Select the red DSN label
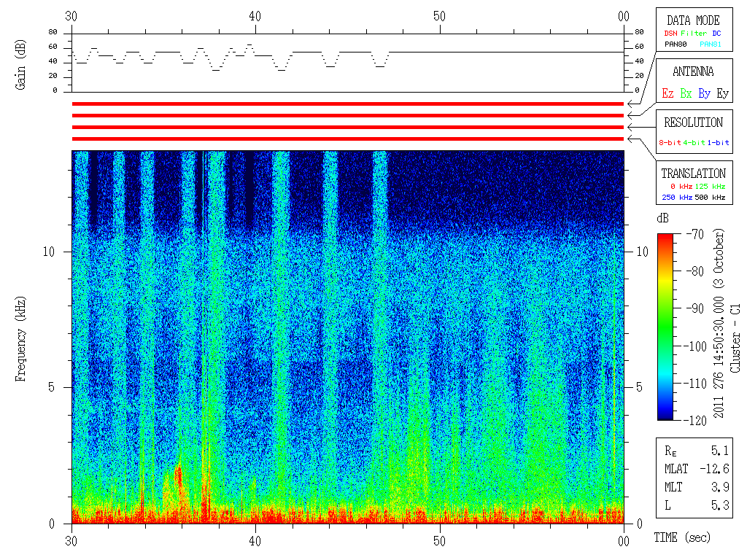The width and height of the screenshot is (747, 560). pos(670,34)
